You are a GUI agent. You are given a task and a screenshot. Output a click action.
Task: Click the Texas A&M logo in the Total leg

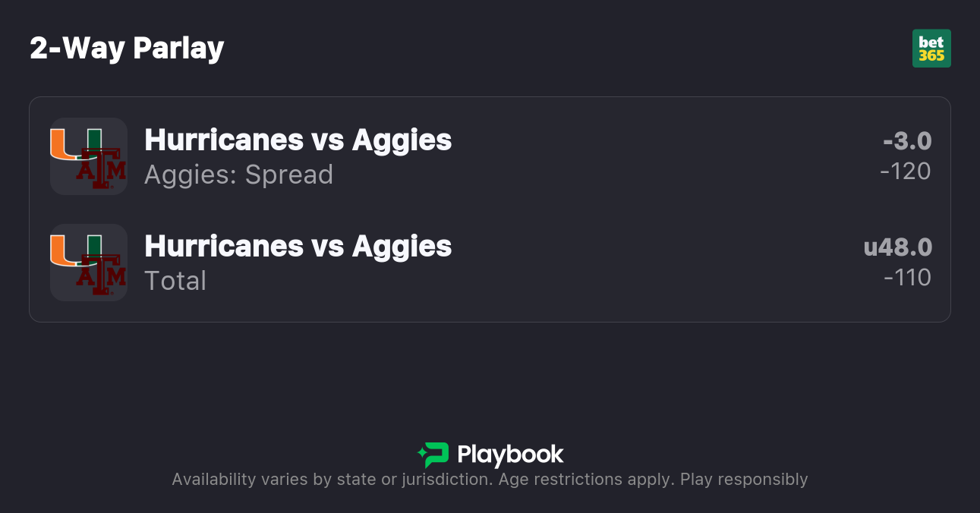101,275
